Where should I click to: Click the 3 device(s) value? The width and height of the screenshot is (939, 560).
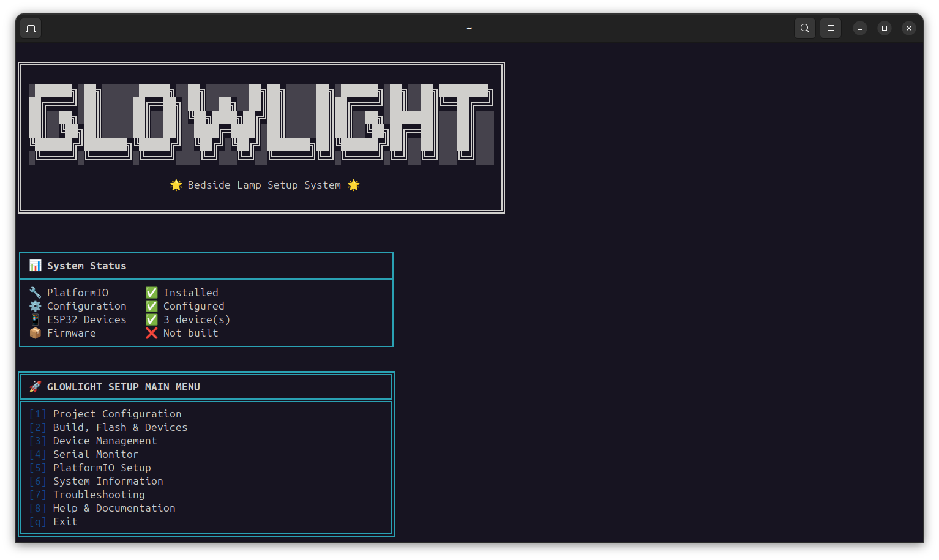197,319
